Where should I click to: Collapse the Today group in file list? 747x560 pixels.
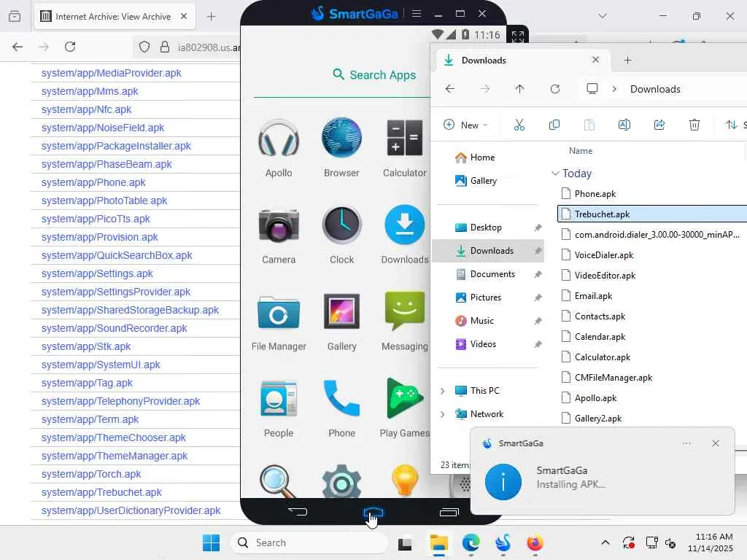[x=555, y=174]
